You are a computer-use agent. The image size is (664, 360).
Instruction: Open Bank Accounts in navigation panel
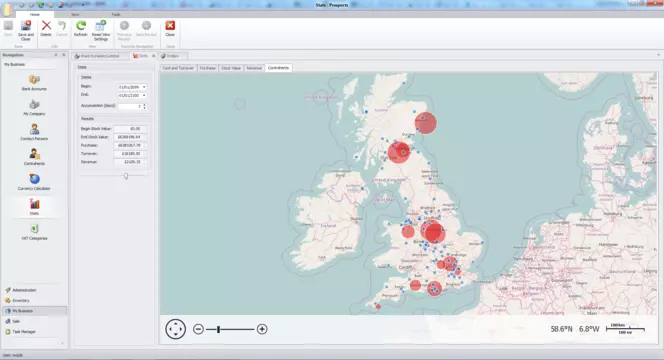(34, 83)
